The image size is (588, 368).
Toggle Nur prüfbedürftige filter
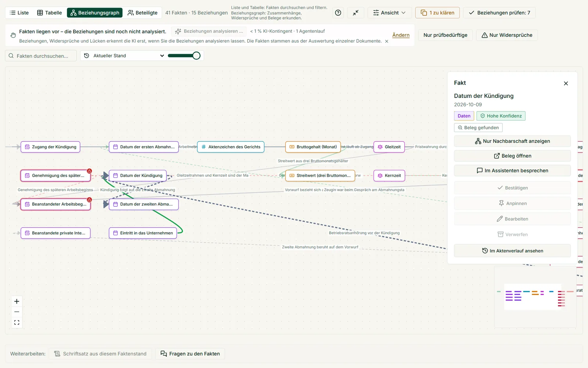[x=445, y=35]
